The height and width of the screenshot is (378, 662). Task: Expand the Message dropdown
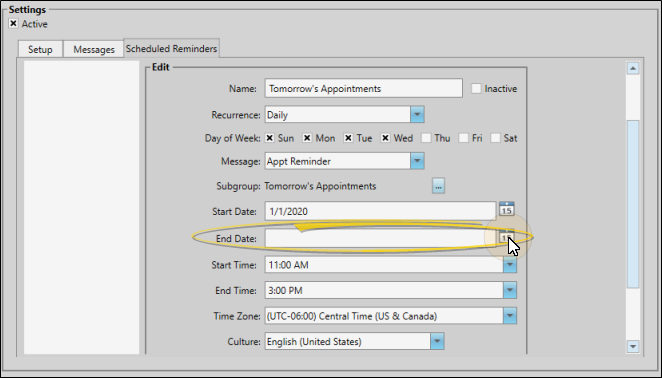coord(417,161)
